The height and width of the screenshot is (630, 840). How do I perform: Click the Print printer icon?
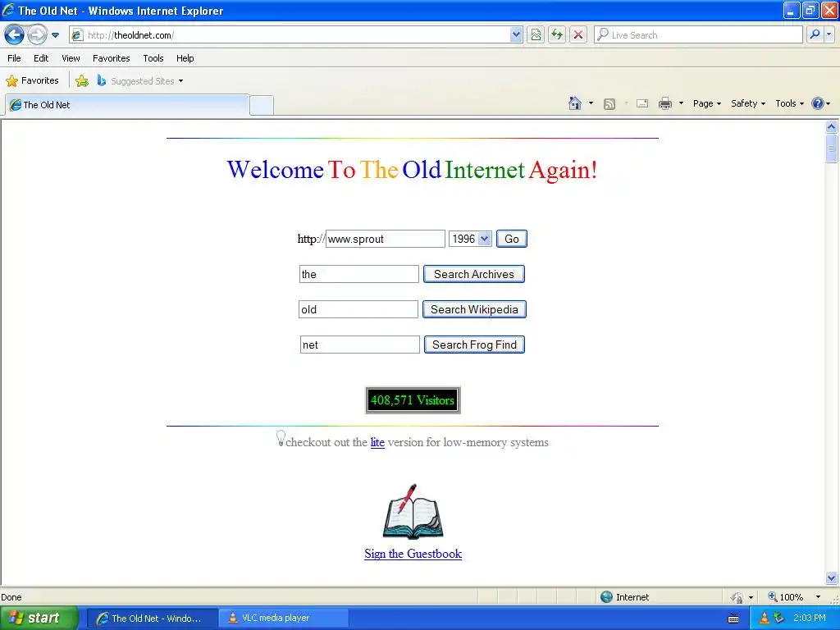click(x=664, y=103)
